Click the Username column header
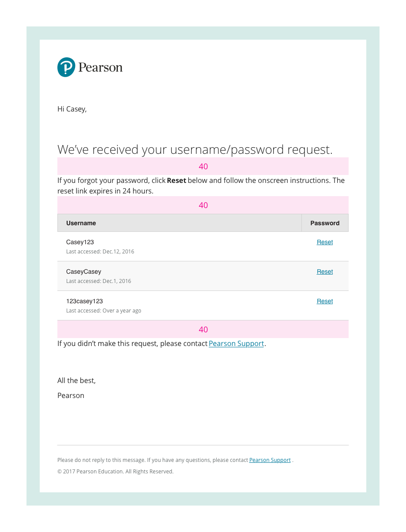406x532 pixels. tap(81, 223)
